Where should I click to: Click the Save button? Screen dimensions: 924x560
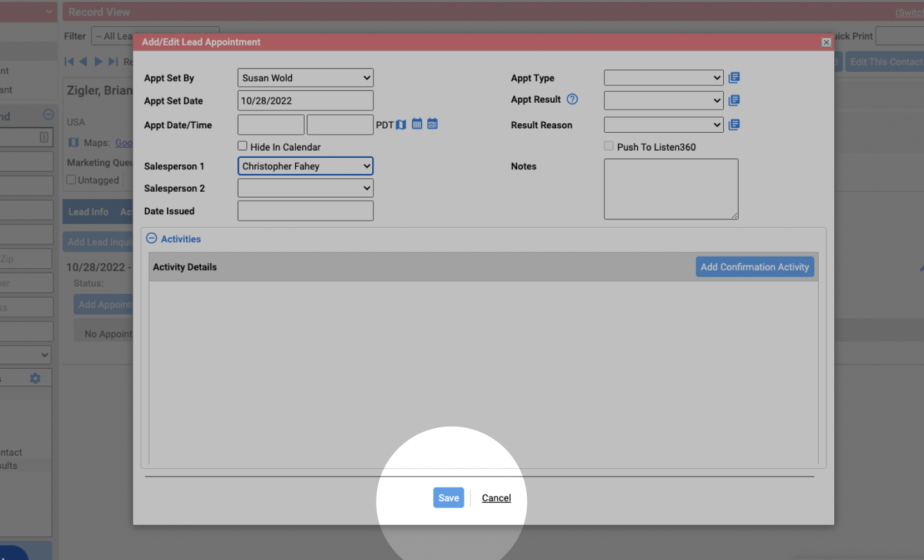click(449, 498)
